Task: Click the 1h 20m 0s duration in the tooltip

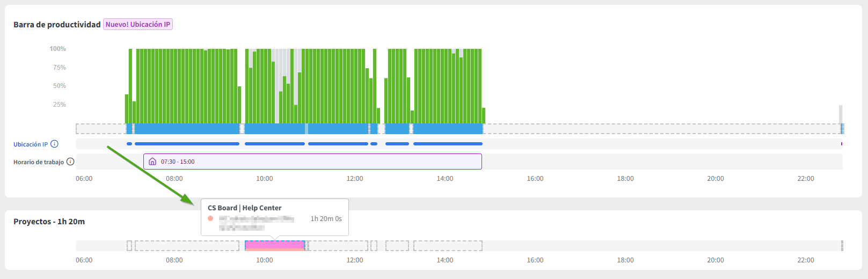Action: tap(326, 218)
